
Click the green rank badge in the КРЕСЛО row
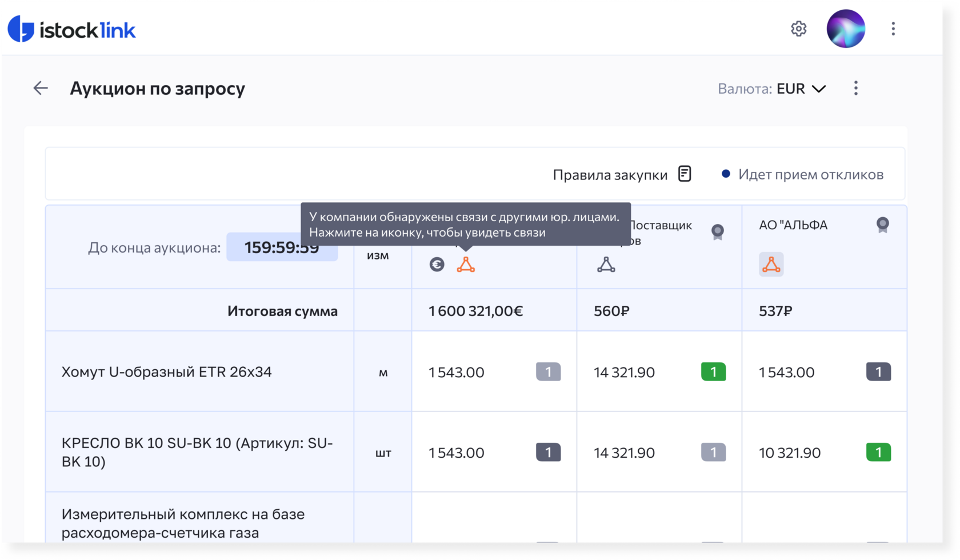[878, 453]
